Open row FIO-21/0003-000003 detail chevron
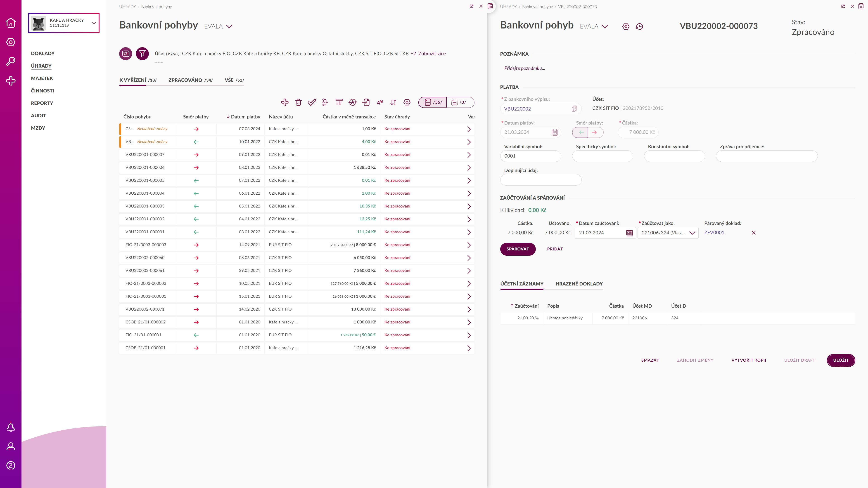The height and width of the screenshot is (488, 868). (x=469, y=245)
